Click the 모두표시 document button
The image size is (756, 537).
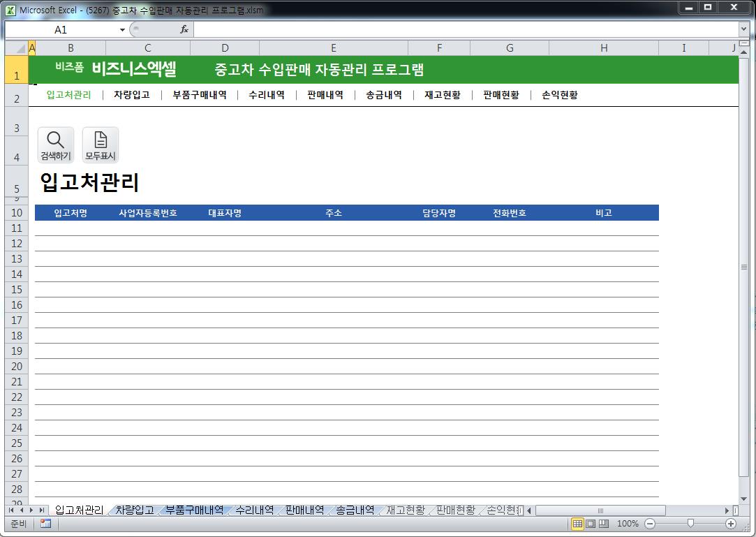[x=101, y=145]
